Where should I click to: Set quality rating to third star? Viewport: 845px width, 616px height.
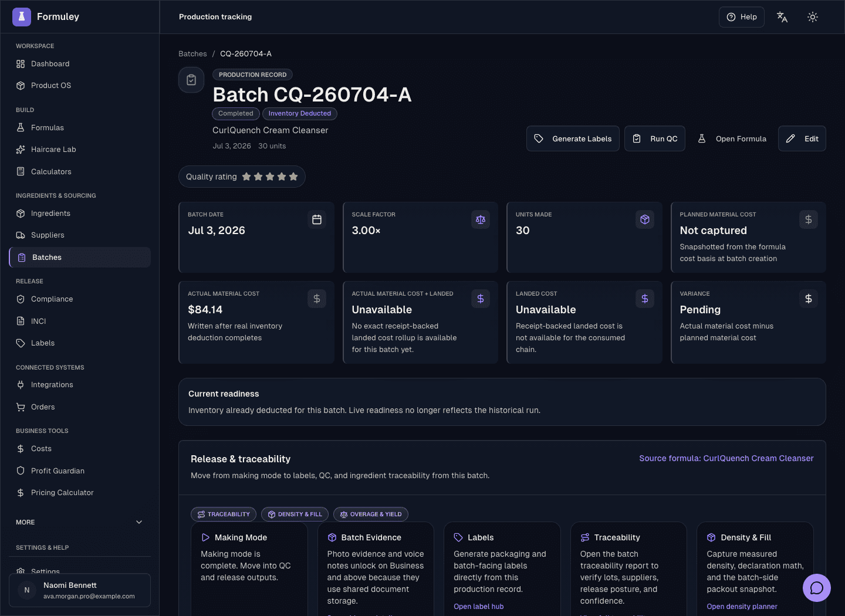coord(270,177)
